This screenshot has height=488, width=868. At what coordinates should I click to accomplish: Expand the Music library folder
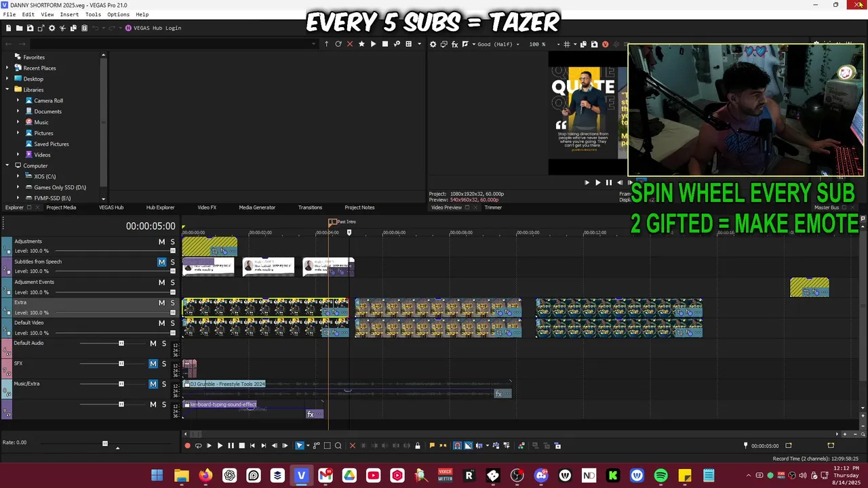pyautogui.click(x=18, y=122)
